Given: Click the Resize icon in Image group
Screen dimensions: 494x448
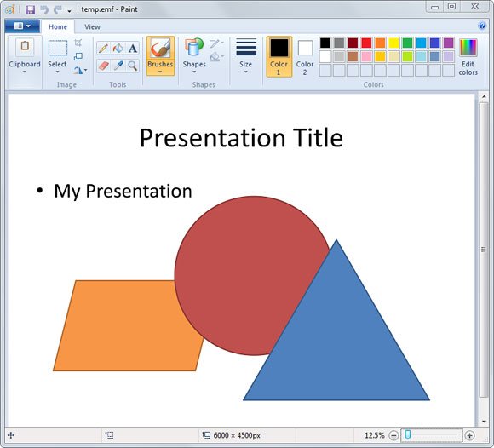Looking at the screenshot, I should point(78,57).
